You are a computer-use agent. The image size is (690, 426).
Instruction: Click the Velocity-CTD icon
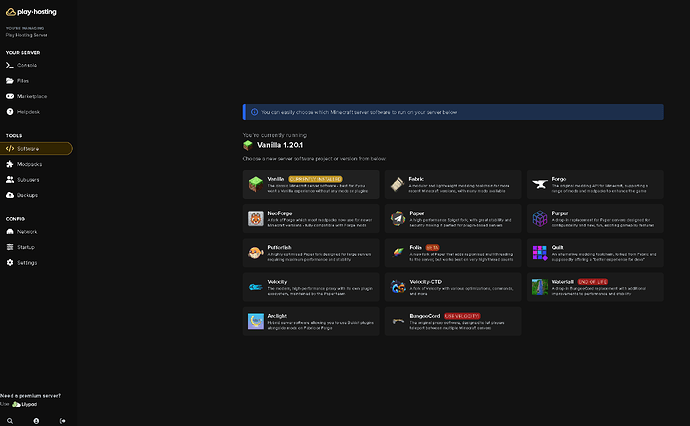tap(398, 286)
